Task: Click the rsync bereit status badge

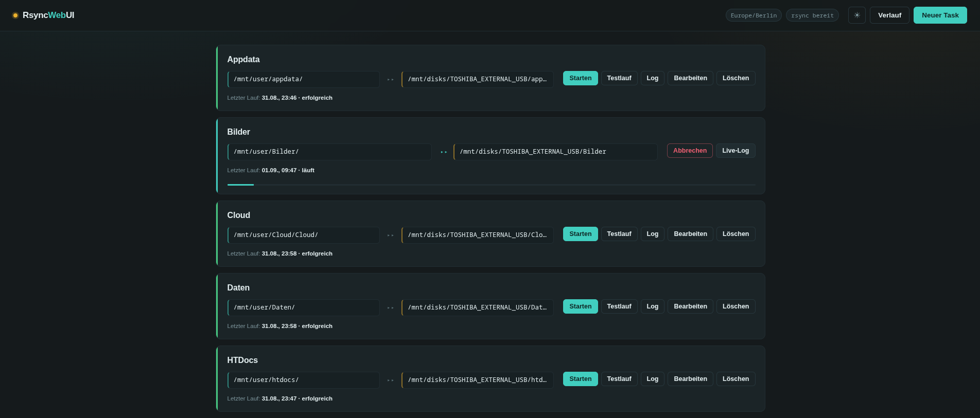Action: pyautogui.click(x=812, y=15)
